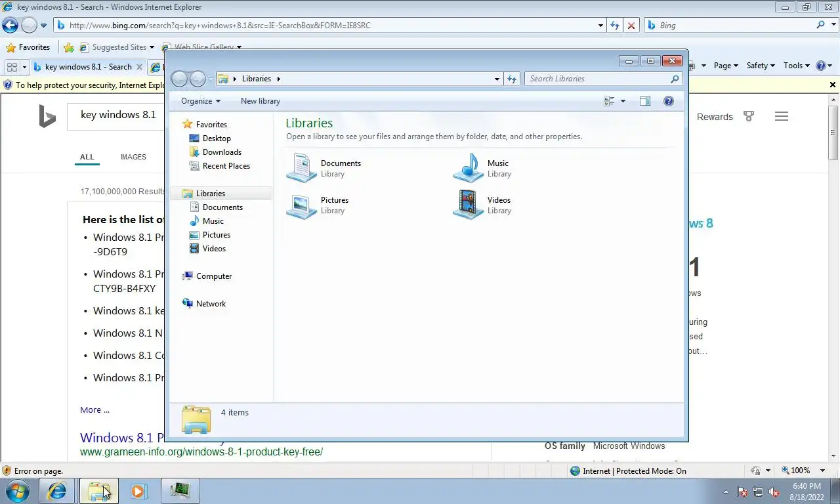Viewport: 840px width, 504px height.
Task: Close the IE information bar
Action: pyautogui.click(x=833, y=85)
